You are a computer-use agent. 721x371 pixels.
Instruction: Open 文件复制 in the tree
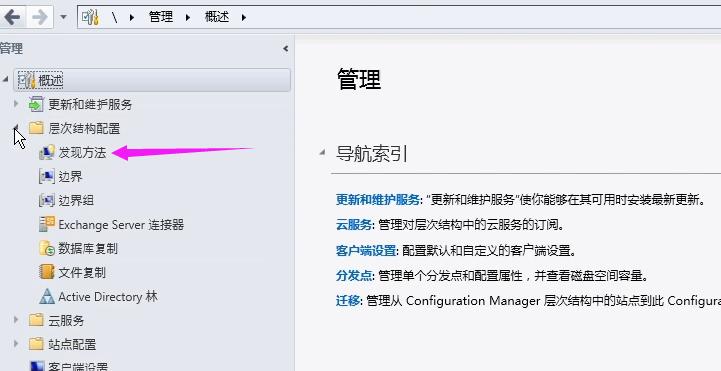pos(82,273)
